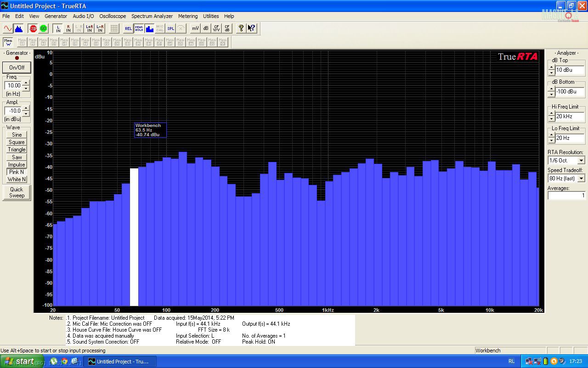Select the L-R IN input icon
Screen dimensions: 588x368
(100, 29)
